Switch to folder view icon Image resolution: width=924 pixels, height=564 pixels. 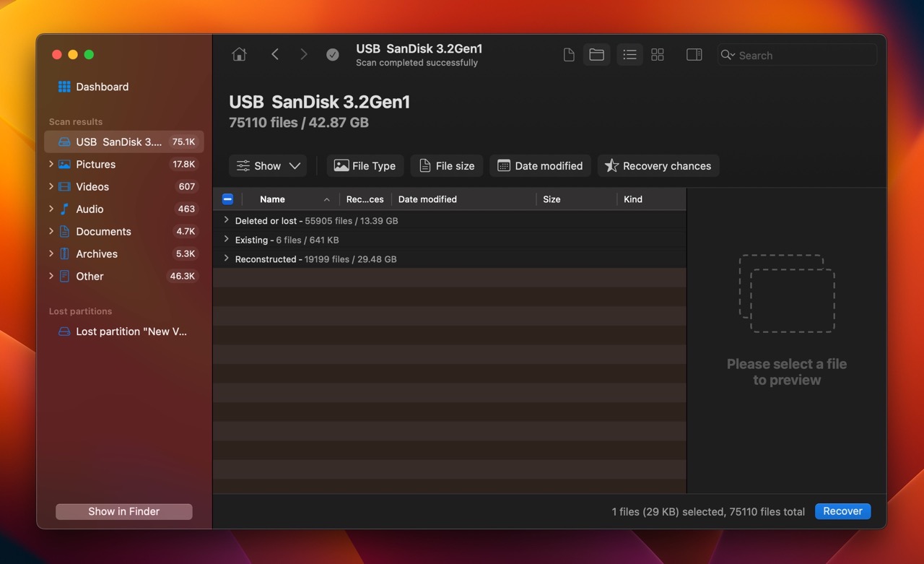pos(597,55)
